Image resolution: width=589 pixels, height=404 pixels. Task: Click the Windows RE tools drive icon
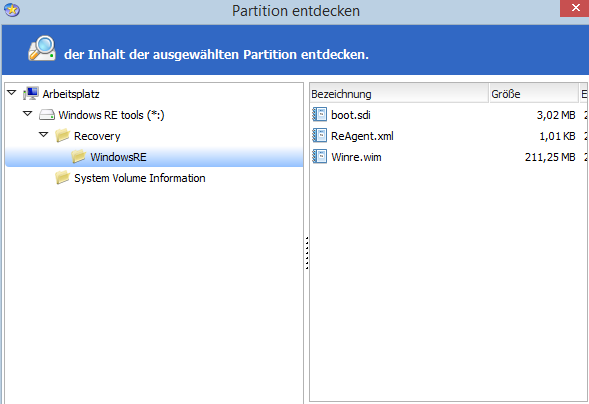(47, 115)
